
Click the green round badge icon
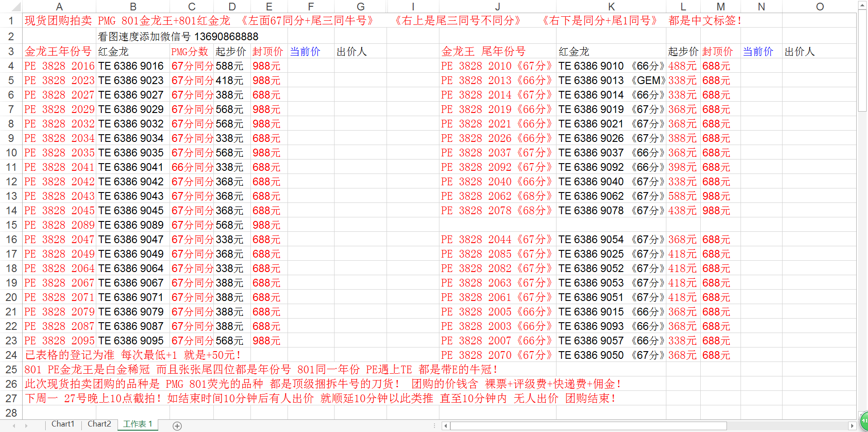point(864,421)
